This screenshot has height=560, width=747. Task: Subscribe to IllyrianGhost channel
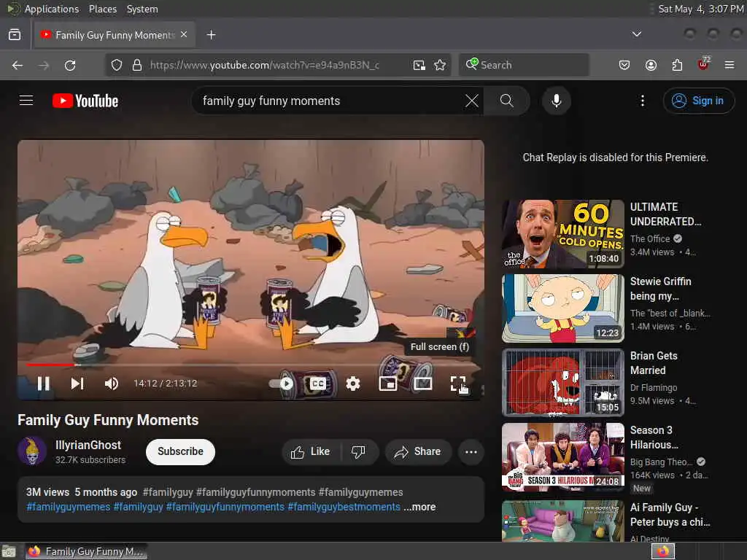181,451
